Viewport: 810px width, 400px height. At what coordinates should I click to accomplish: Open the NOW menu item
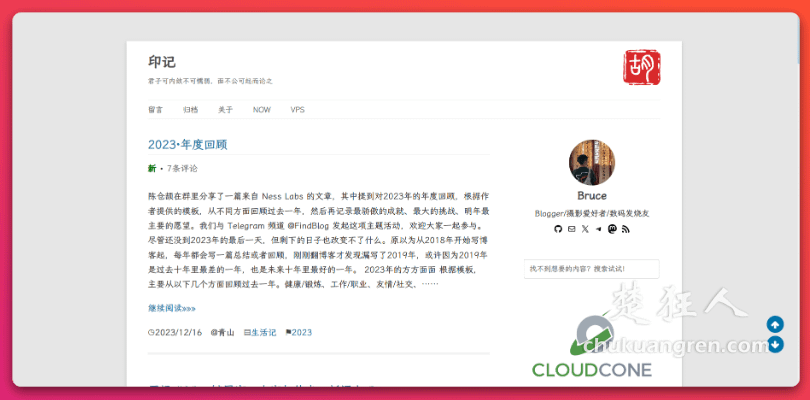coord(262,110)
